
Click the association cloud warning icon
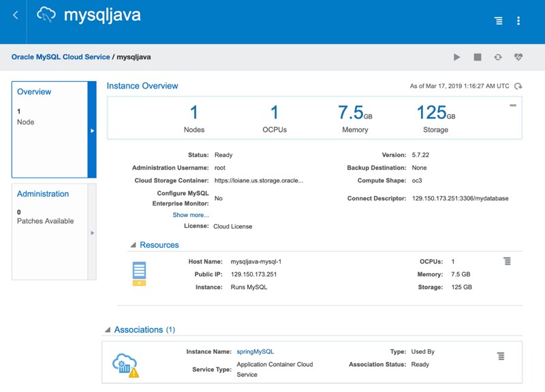point(125,365)
